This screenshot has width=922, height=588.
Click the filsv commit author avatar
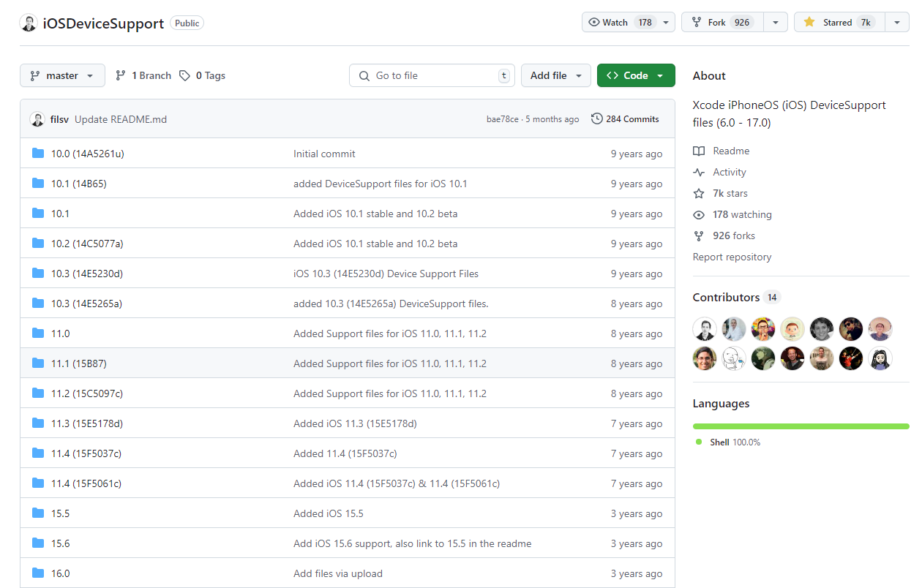[37, 119]
